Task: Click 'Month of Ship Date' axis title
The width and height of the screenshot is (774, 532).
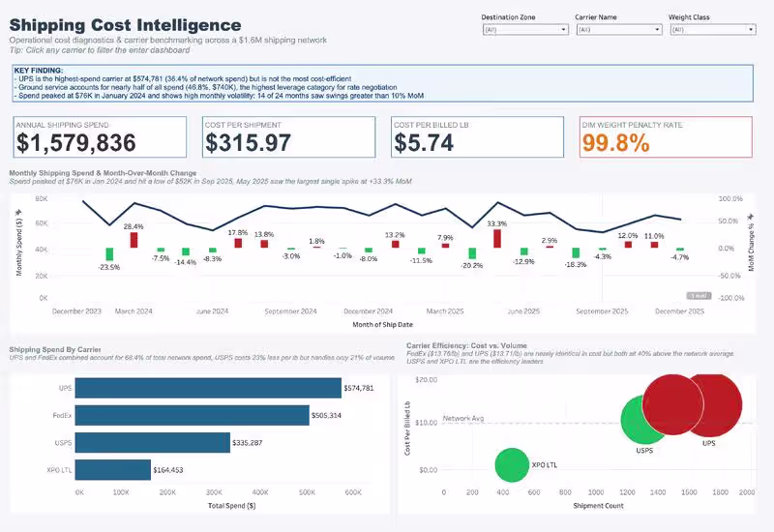Action: (382, 325)
